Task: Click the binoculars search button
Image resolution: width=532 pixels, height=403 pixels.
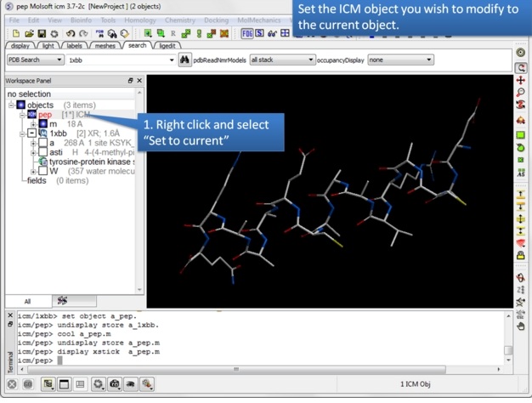Action: 184,60
